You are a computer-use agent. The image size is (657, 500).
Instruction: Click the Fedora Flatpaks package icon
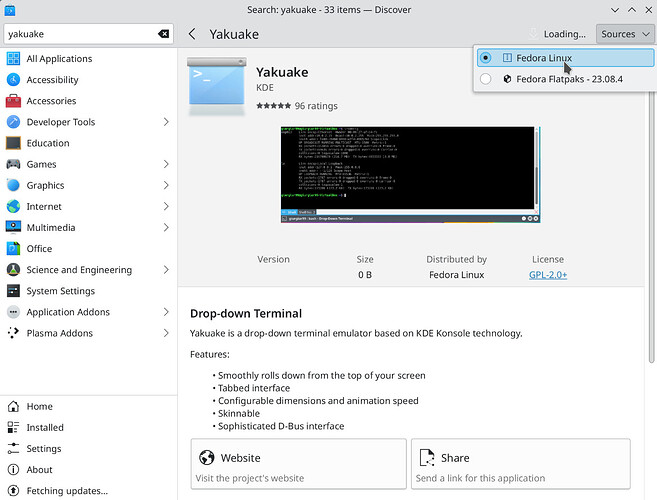coord(507,79)
